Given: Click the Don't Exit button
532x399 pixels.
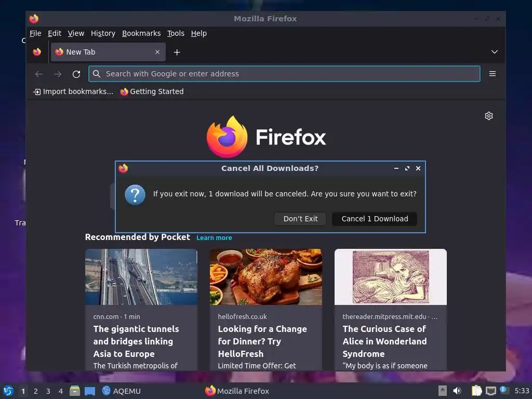Looking at the screenshot, I should pos(300,219).
